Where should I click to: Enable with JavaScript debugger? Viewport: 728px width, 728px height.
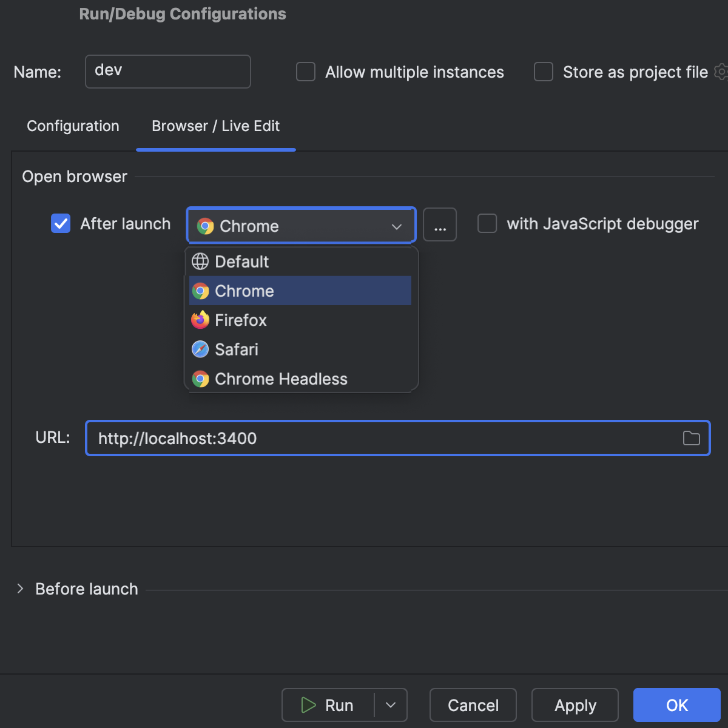coord(487,223)
